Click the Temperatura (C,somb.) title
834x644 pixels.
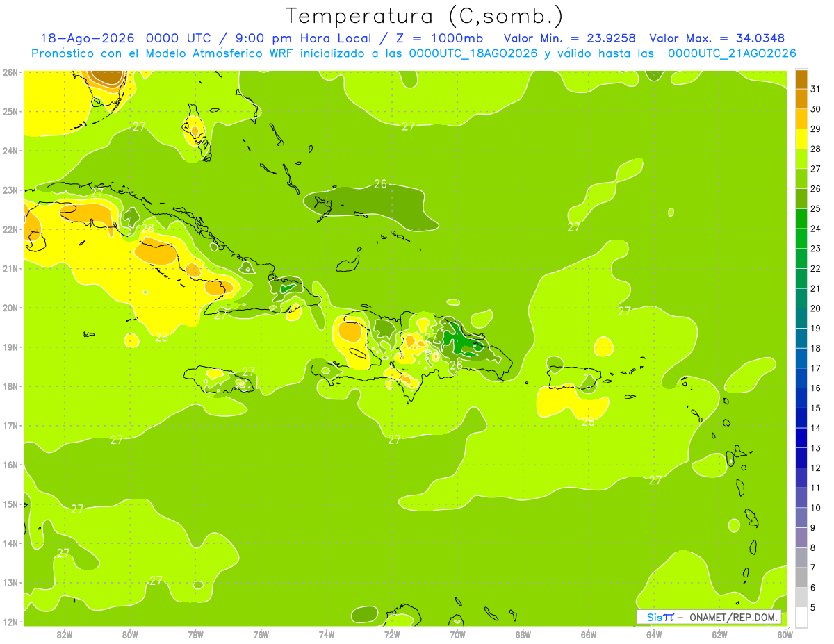[x=425, y=15]
